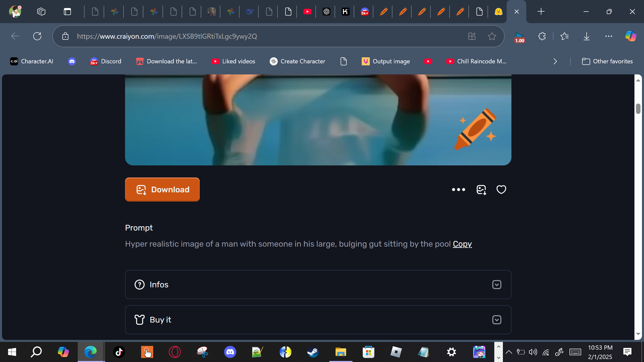
Task: Open the Copilot icon in the browser toolbar
Action: coord(630,36)
